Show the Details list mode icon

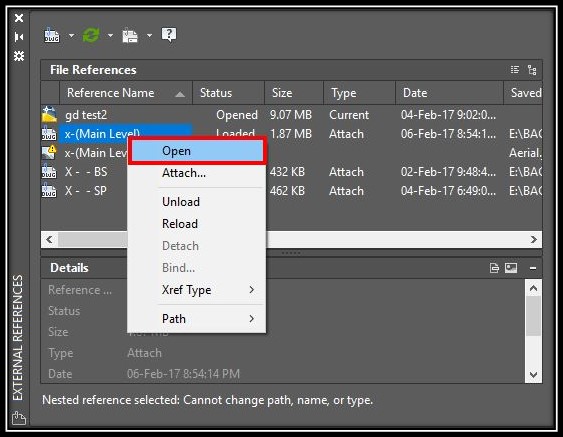click(494, 268)
